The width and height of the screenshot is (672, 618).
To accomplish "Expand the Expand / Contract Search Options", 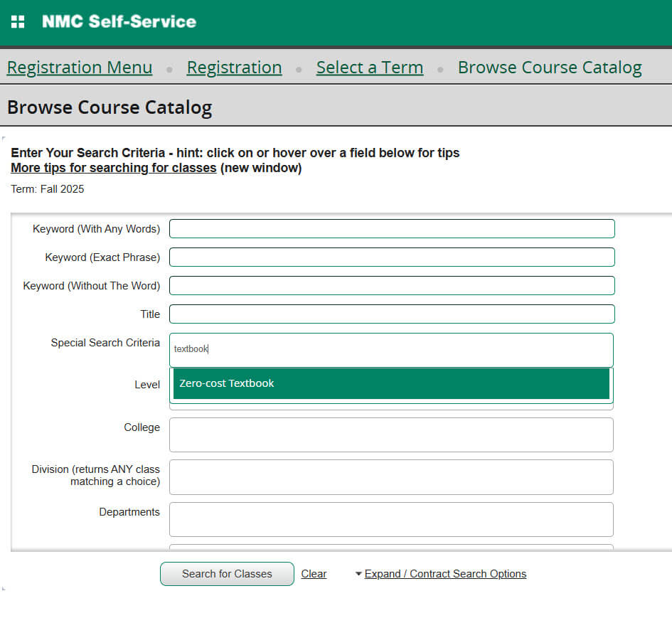I will pyautogui.click(x=445, y=573).
